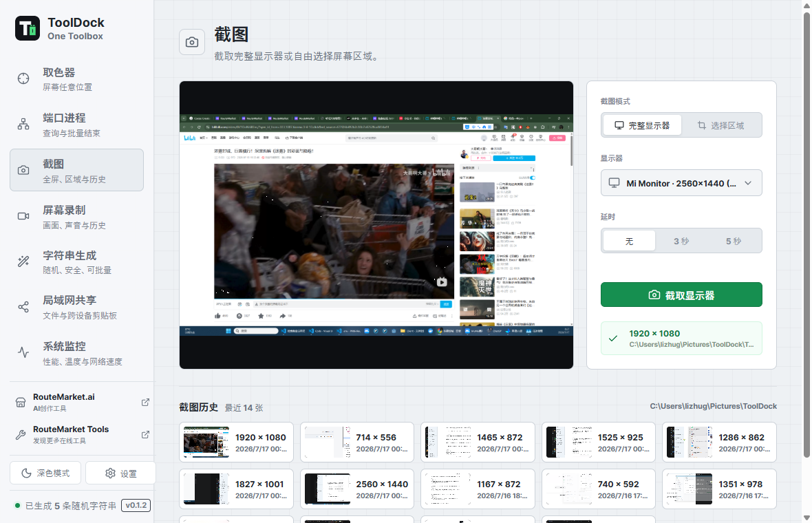Click the color picker crosshair icon
Viewport: 812px width, 523px height.
23,78
